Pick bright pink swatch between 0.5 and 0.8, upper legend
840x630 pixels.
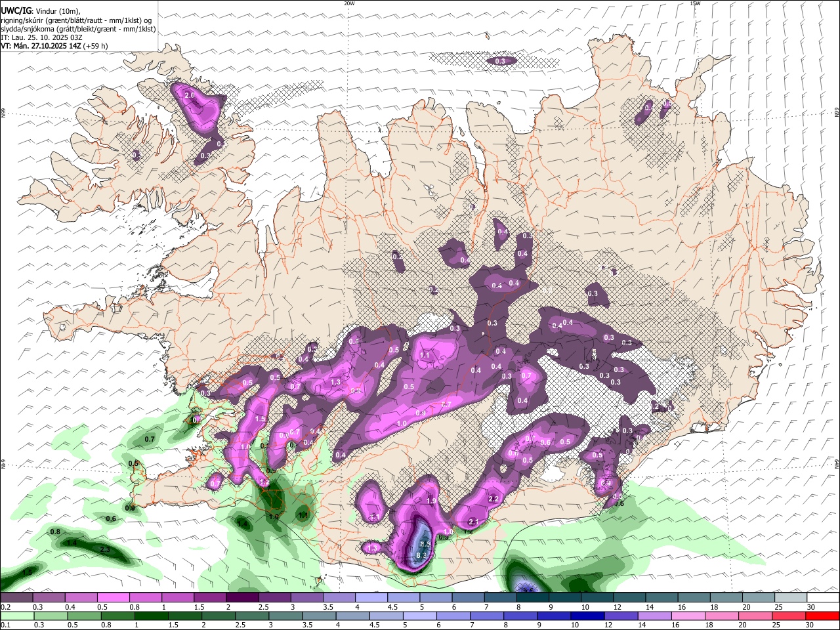click(x=113, y=598)
